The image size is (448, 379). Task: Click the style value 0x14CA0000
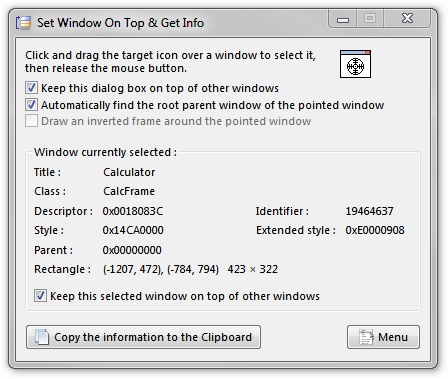tap(133, 230)
